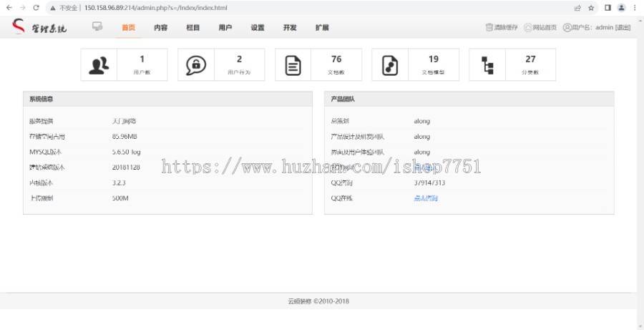
Task: Open the browser profile avatar
Action: (621, 8)
